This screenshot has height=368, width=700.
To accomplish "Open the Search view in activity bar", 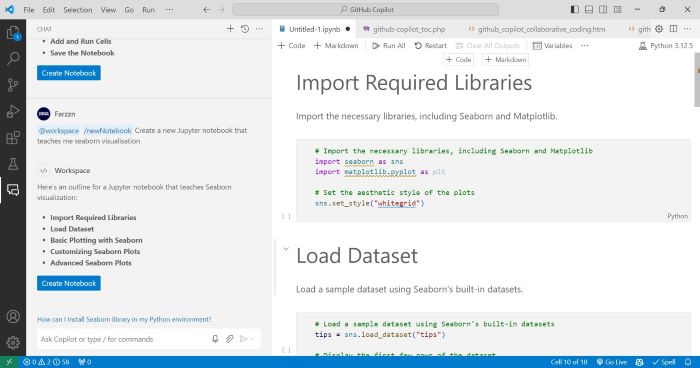I will point(13,58).
